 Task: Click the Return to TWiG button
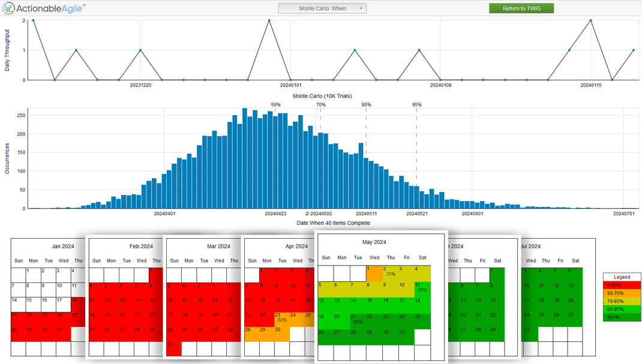521,8
